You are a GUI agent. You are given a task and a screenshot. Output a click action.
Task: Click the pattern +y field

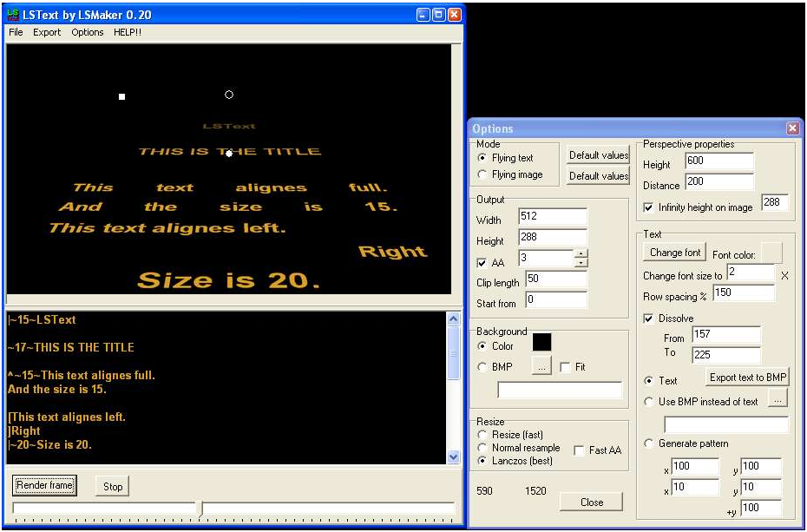761,508
